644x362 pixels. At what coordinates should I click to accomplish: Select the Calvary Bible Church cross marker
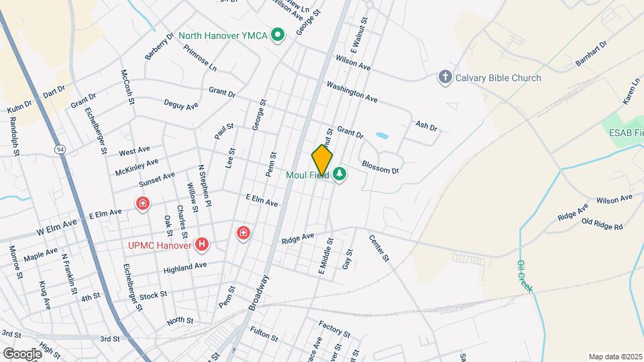pos(445,77)
